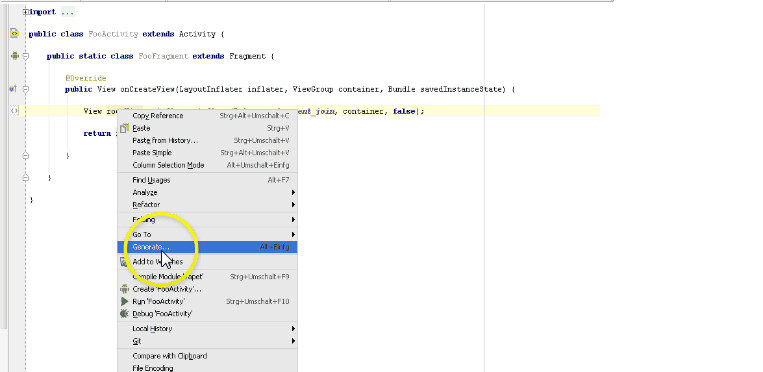Click the Paste clipboard icon in context menu
Viewport: 763px width, 372px height.
[x=125, y=128]
